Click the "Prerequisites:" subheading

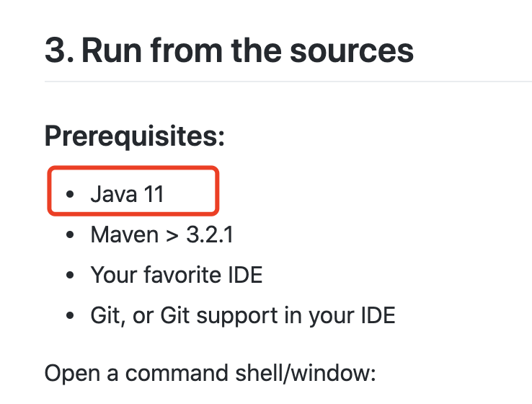[x=135, y=136]
